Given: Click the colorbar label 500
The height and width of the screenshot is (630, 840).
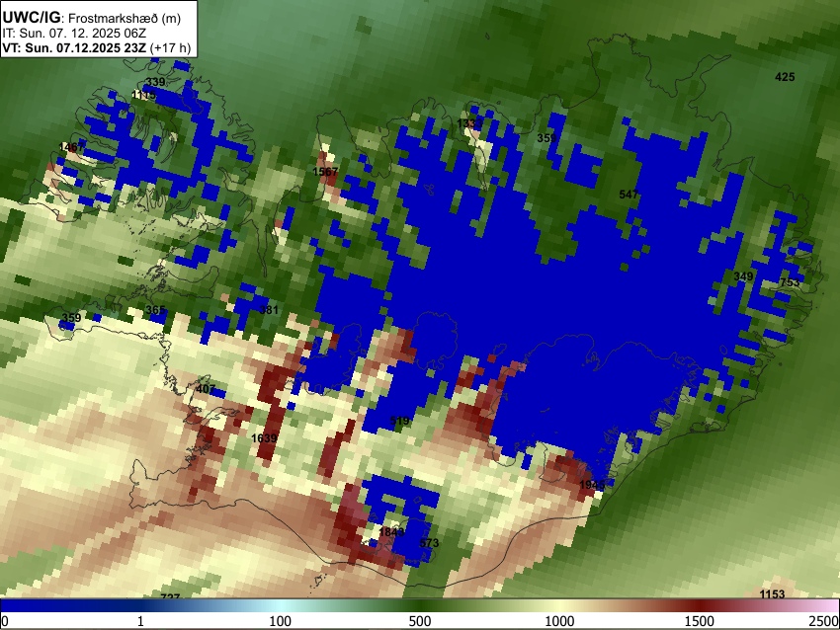Looking at the screenshot, I should (420, 621).
